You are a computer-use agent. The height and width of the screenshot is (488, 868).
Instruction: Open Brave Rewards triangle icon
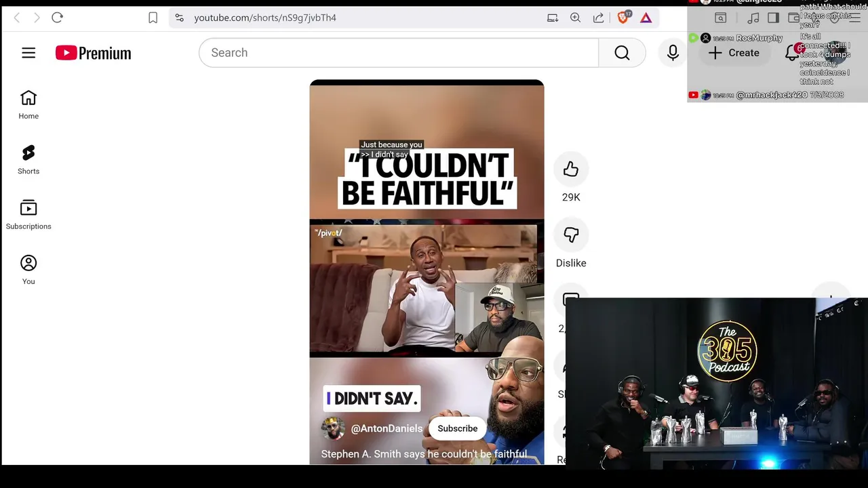[646, 18]
